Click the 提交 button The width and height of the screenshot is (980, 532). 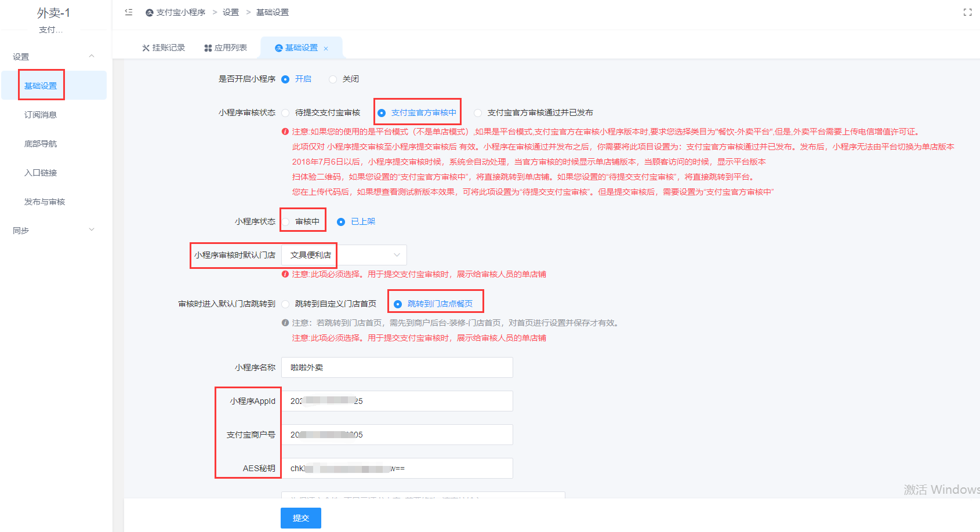click(x=301, y=518)
